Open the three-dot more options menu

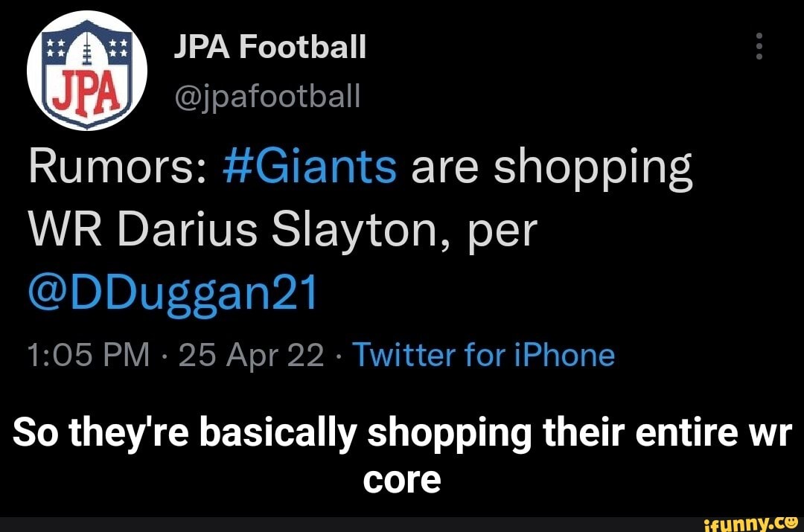[x=759, y=46]
